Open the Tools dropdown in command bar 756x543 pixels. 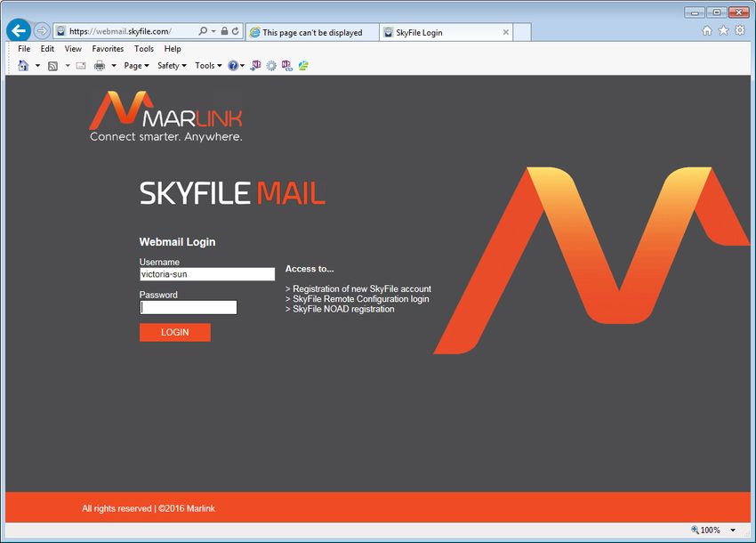[x=208, y=66]
